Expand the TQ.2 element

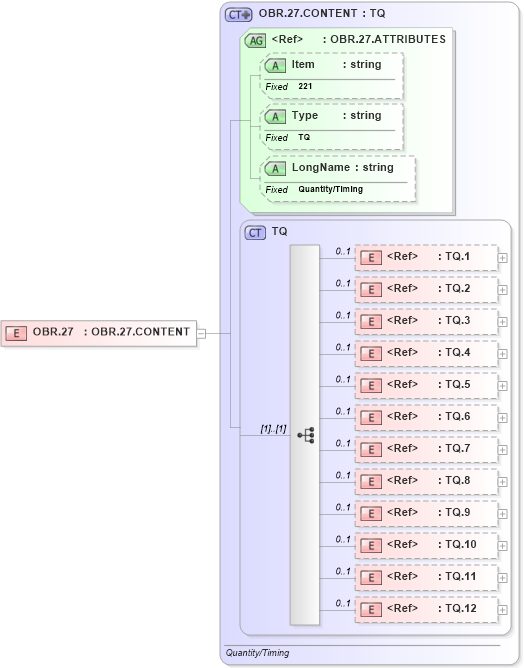tap(503, 290)
